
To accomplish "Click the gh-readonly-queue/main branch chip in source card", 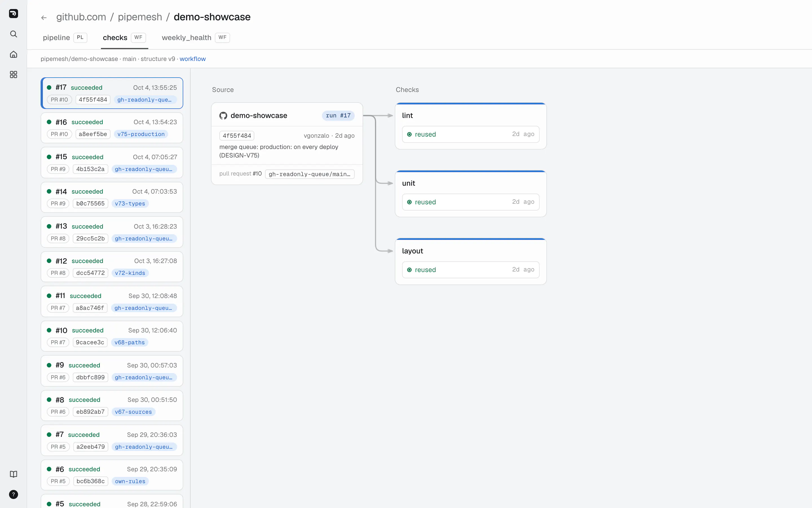I will [310, 174].
